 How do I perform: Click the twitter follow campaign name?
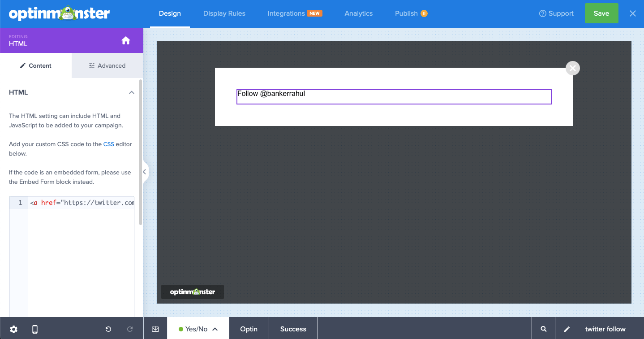click(x=605, y=329)
